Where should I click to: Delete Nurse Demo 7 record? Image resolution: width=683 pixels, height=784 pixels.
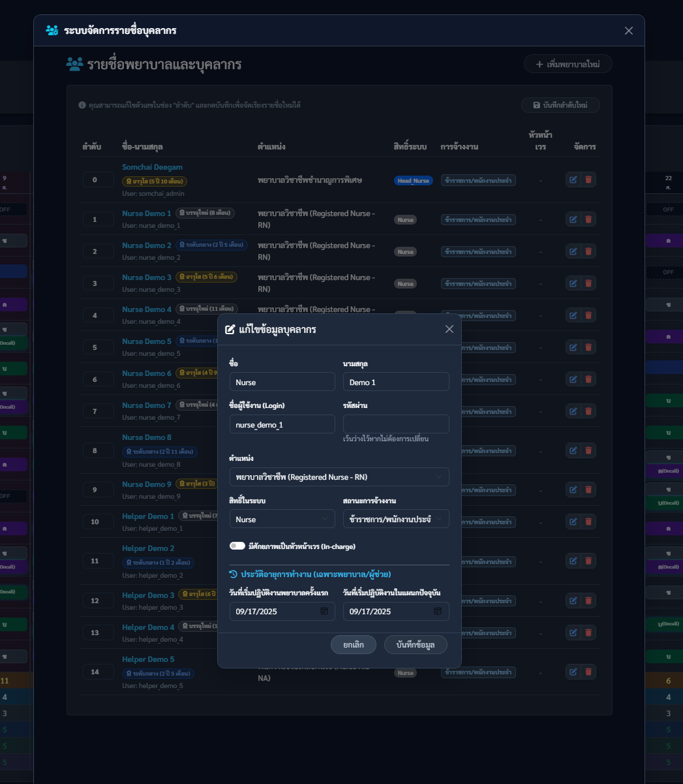click(588, 411)
